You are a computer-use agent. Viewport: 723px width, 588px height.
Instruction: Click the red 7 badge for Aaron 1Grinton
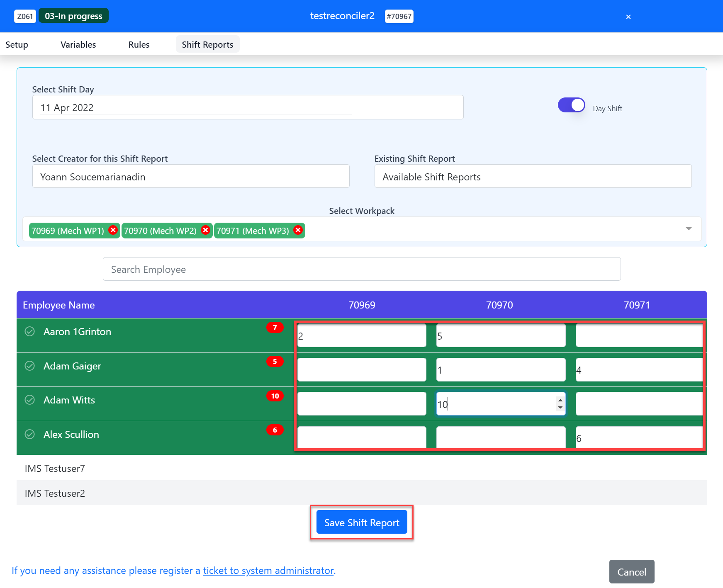click(275, 327)
